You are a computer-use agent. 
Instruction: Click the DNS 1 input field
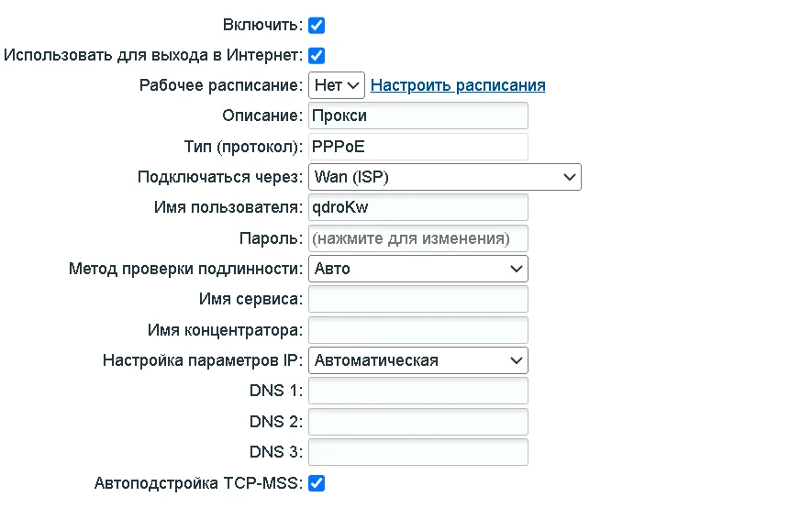tap(418, 391)
